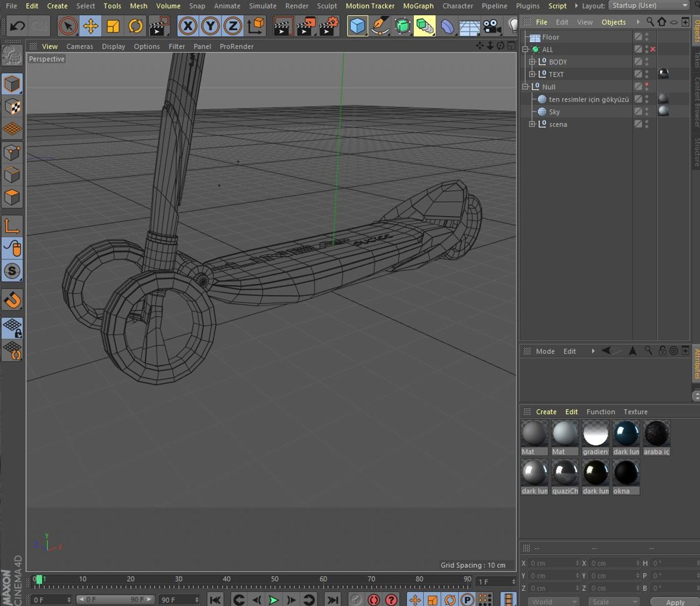
Task: Open the Scale mode dropdown
Action: (x=614, y=602)
